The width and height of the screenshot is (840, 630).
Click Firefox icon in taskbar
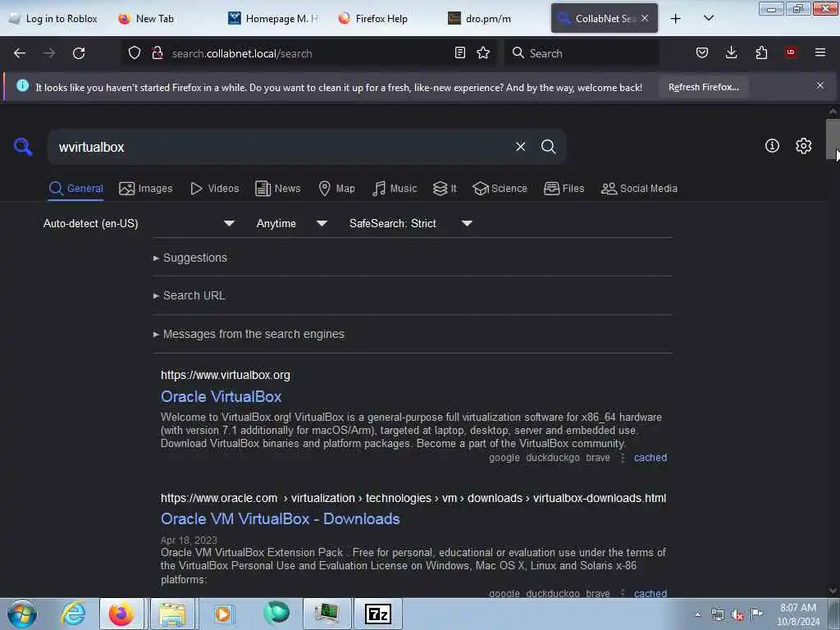pos(121,614)
